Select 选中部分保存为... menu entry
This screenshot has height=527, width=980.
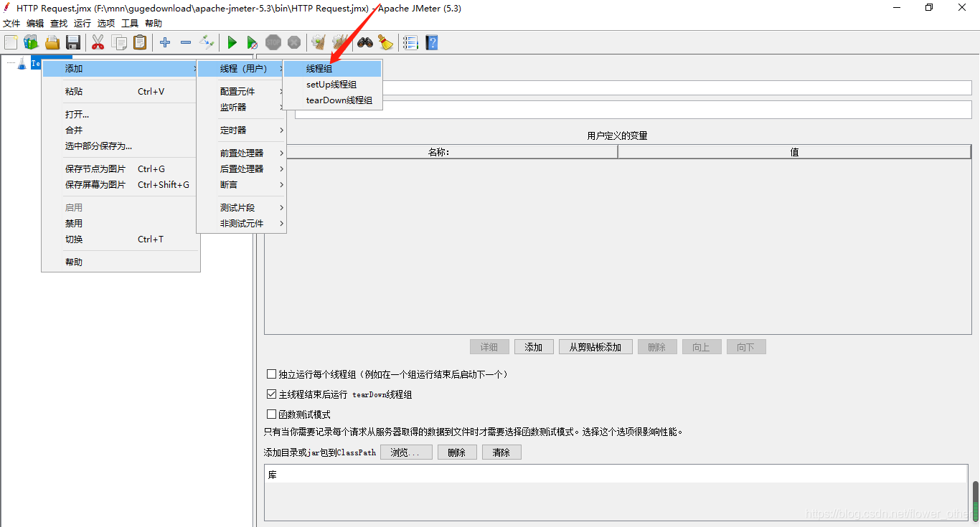pos(121,146)
